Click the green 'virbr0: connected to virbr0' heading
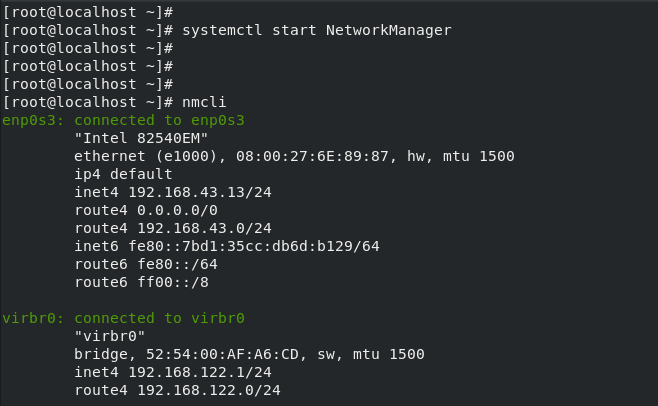This screenshot has height=406, width=658. 124,318
